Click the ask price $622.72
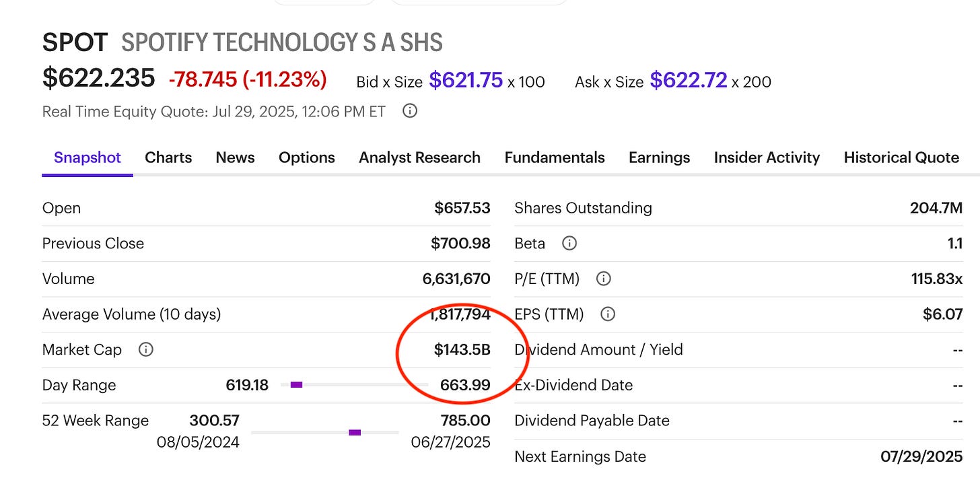The height and width of the screenshot is (492, 980). click(688, 81)
